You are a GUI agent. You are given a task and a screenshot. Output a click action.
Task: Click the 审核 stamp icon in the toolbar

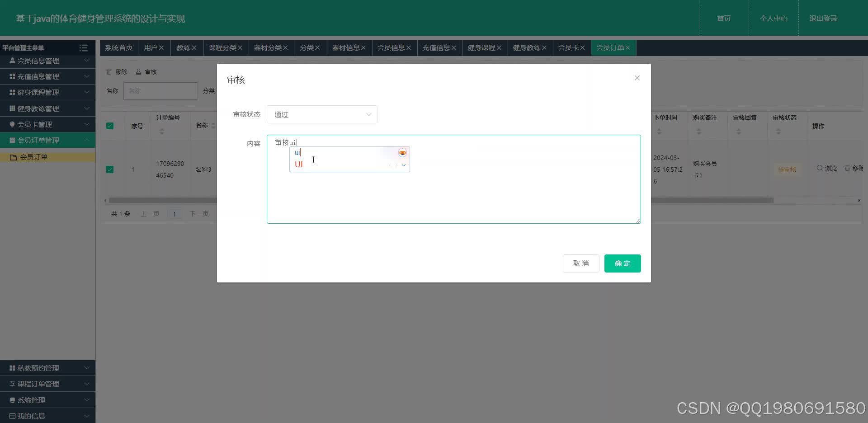click(138, 71)
